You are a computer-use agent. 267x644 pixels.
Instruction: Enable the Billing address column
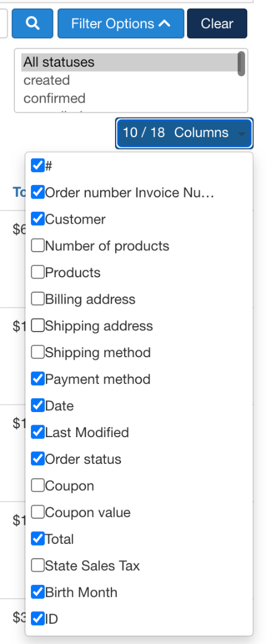(38, 299)
